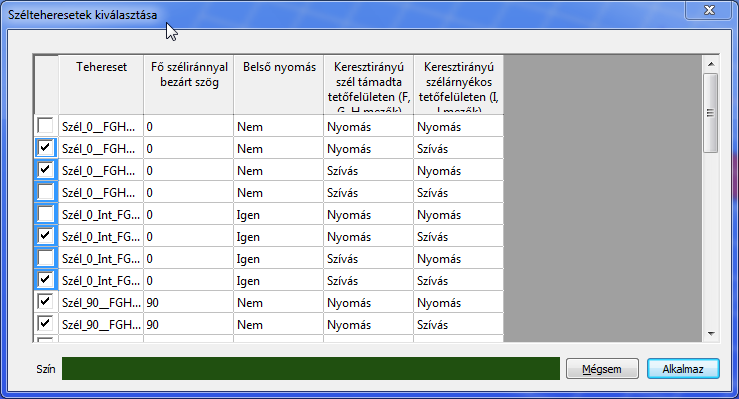Open the dark green Szín color swatch
This screenshot has height=399, width=739.
tap(311, 368)
